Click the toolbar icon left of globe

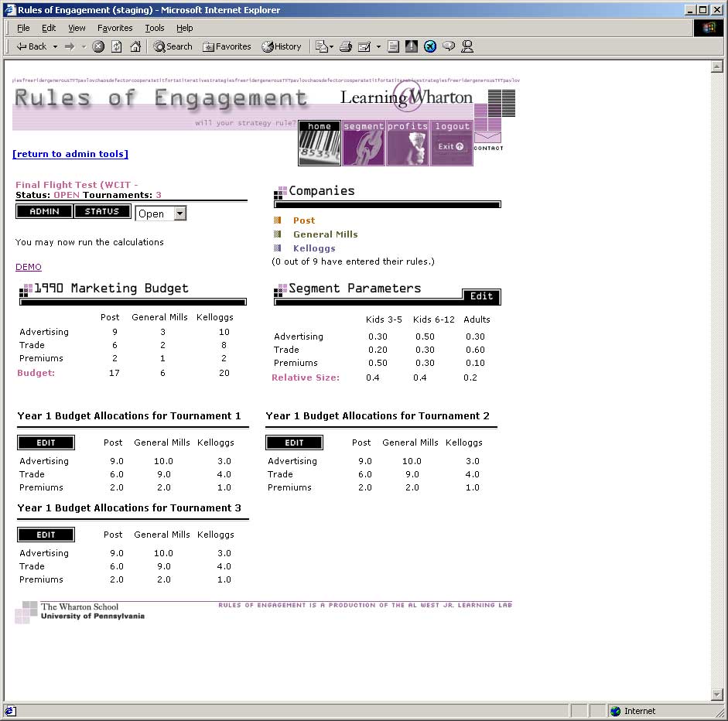[412, 46]
